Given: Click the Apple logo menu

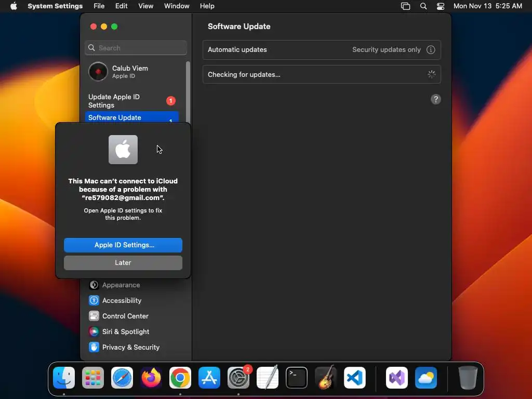Looking at the screenshot, I should 14,6.
